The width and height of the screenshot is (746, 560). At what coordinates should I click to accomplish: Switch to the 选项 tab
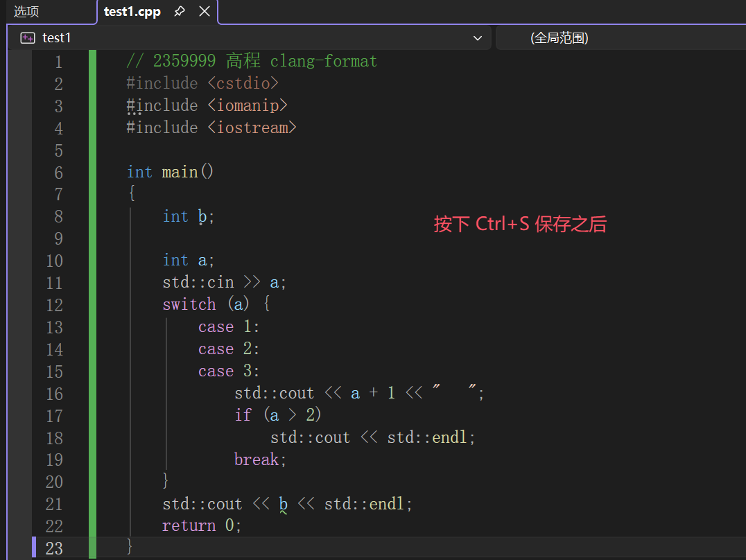pyautogui.click(x=26, y=11)
